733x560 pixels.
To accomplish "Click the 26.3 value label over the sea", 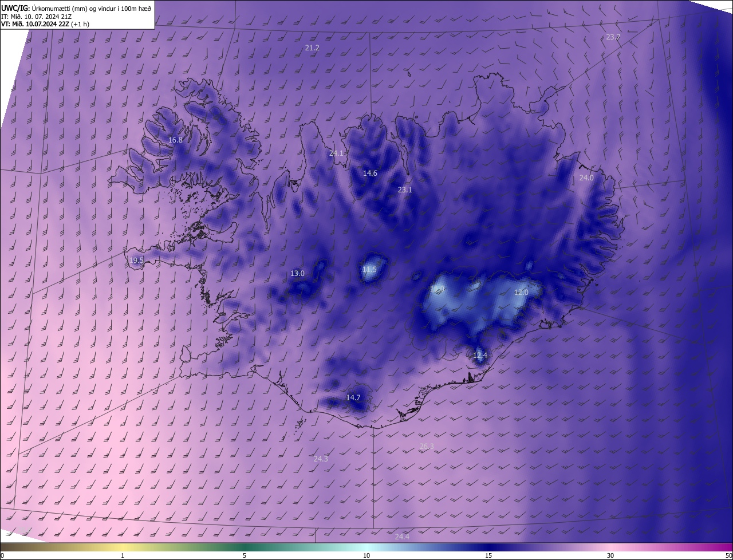I will point(427,447).
